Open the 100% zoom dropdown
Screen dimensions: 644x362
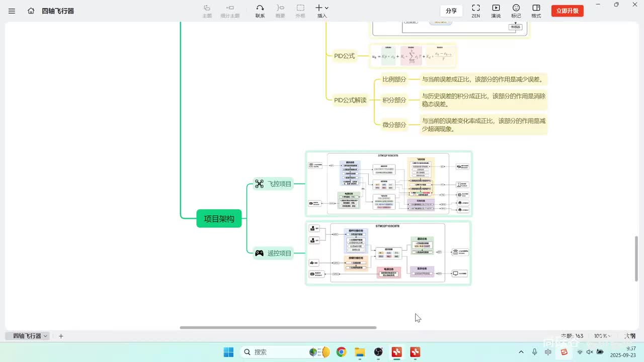[x=603, y=336]
